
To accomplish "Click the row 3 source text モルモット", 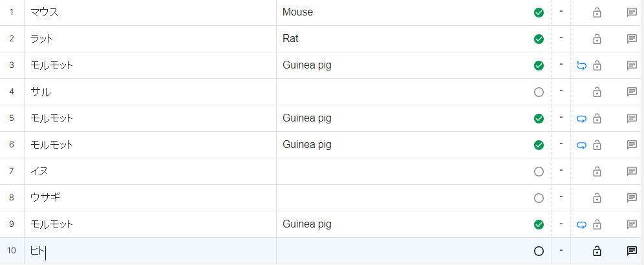I will point(52,65).
